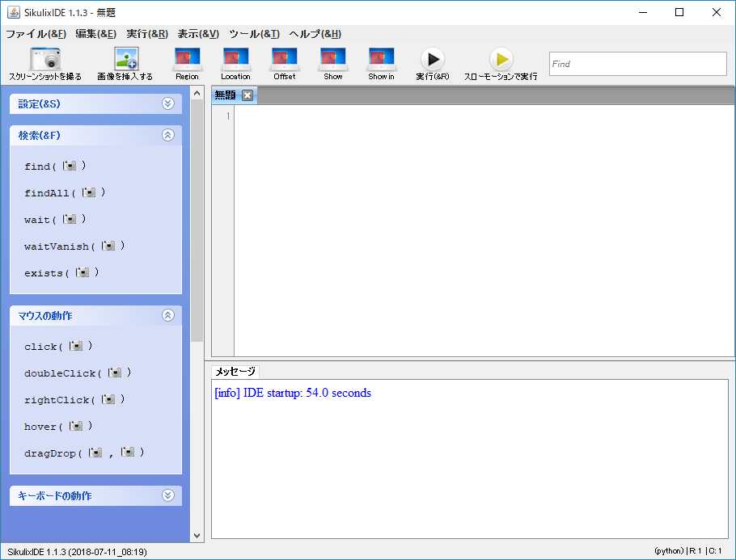Click the sidebar scroll up arrow
736x560 pixels.
pos(197,93)
